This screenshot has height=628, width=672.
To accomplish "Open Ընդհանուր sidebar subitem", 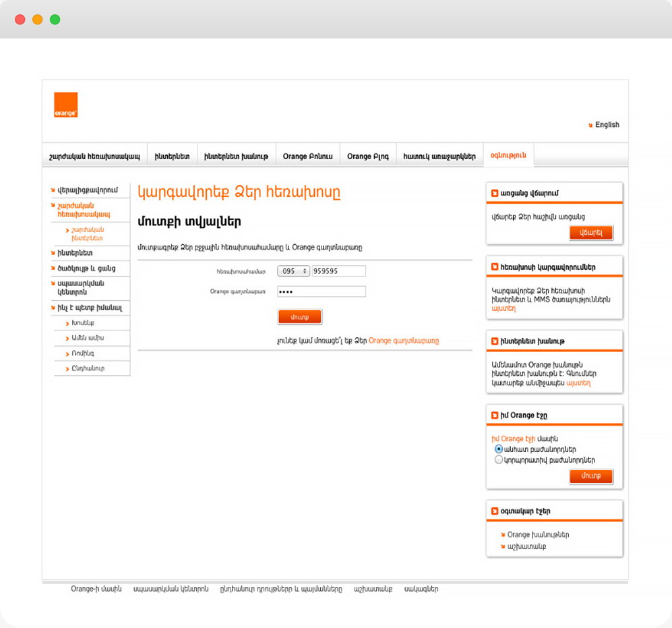I will coord(88,368).
